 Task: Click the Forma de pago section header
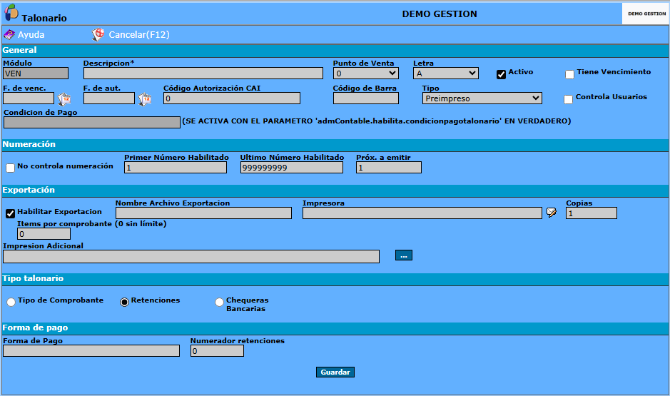click(x=335, y=328)
